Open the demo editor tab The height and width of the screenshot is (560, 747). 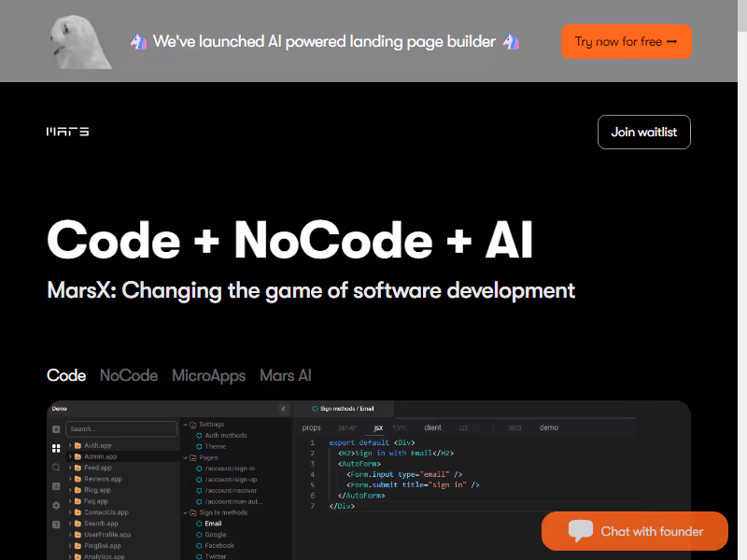[x=549, y=427]
